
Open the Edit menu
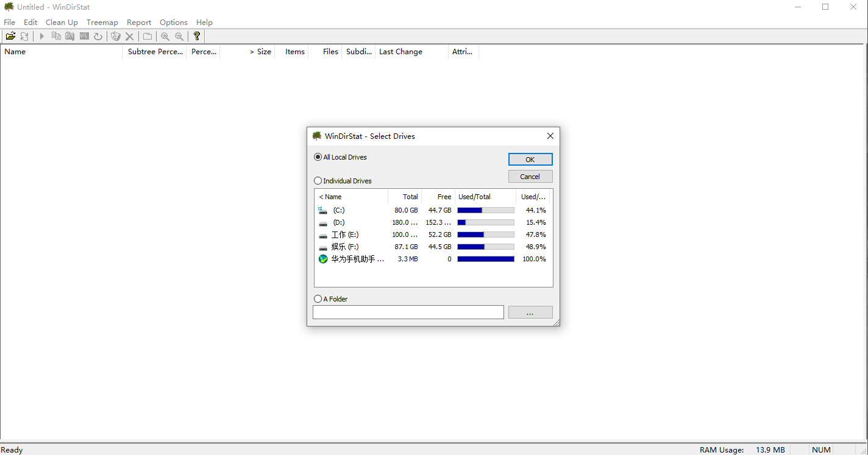coord(30,22)
